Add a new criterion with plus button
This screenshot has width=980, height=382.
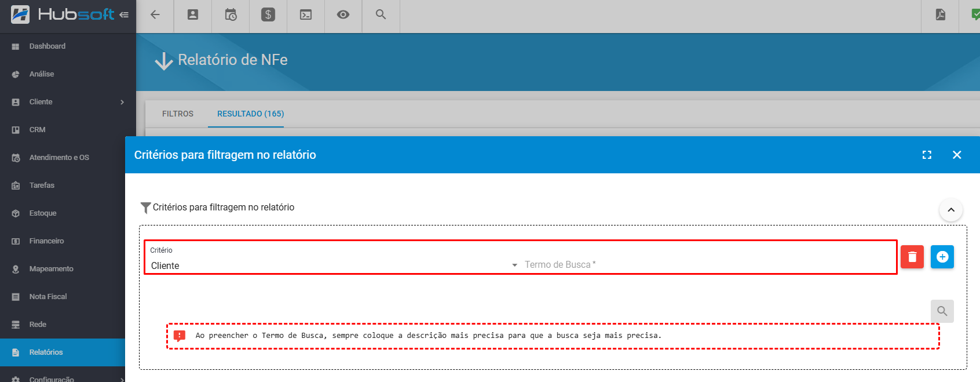942,257
